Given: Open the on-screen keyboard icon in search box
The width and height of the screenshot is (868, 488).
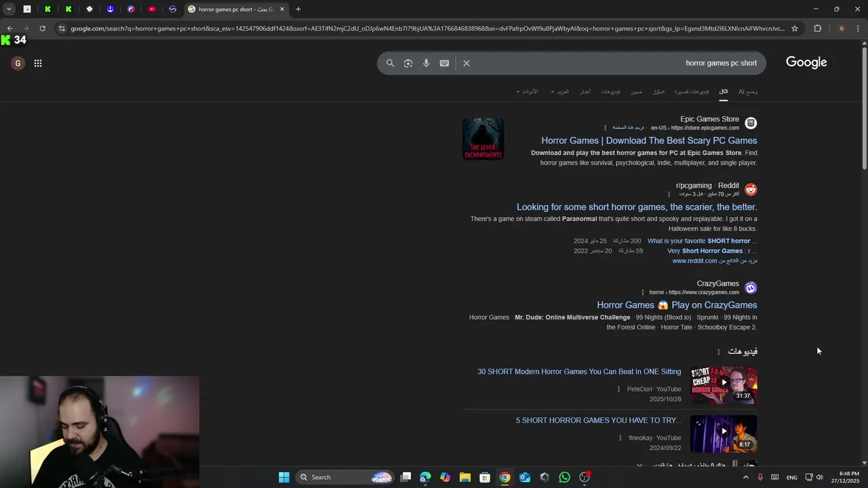Looking at the screenshot, I should coord(444,63).
